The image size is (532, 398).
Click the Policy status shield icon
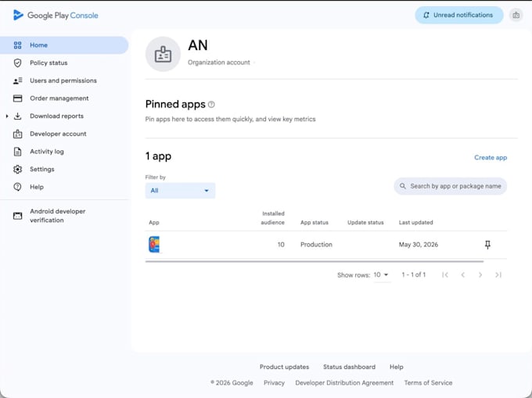(18, 63)
